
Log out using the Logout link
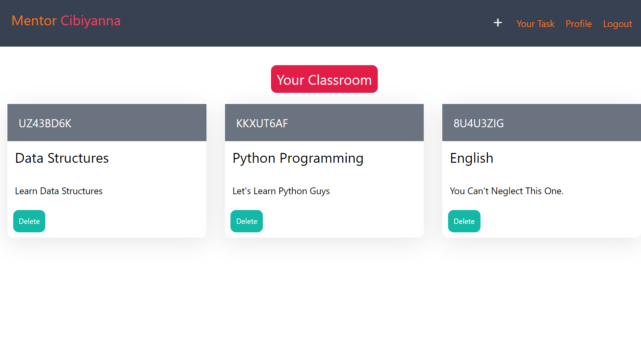click(x=618, y=24)
